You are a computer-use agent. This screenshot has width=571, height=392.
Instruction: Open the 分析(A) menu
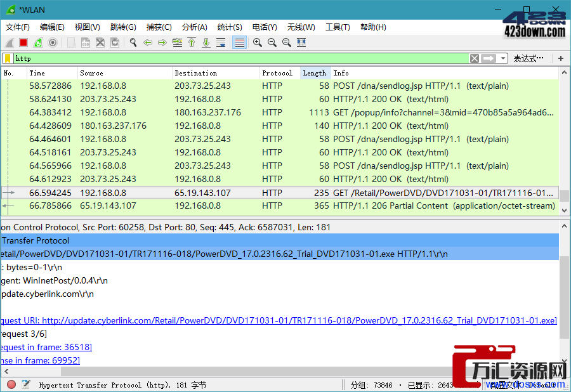pyautogui.click(x=195, y=27)
